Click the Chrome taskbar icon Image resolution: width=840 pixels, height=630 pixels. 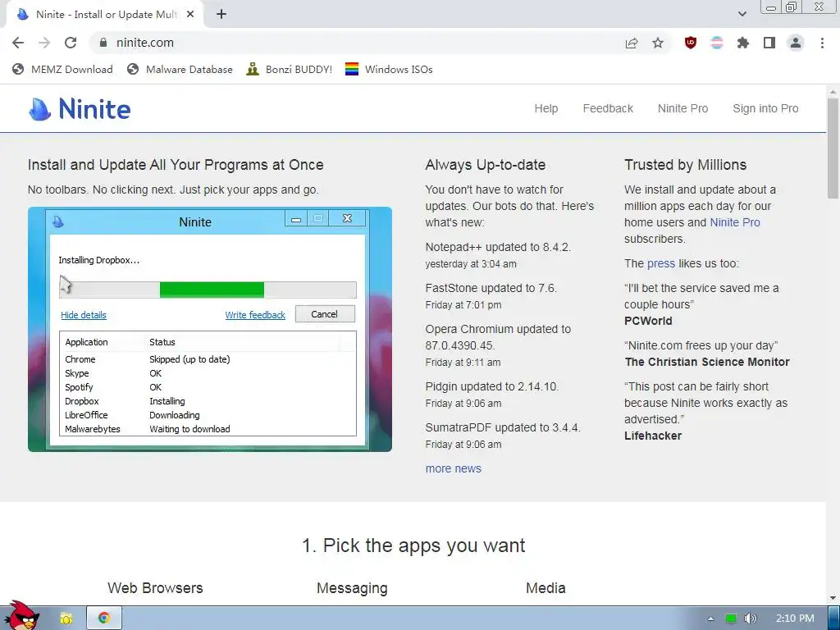click(x=104, y=619)
